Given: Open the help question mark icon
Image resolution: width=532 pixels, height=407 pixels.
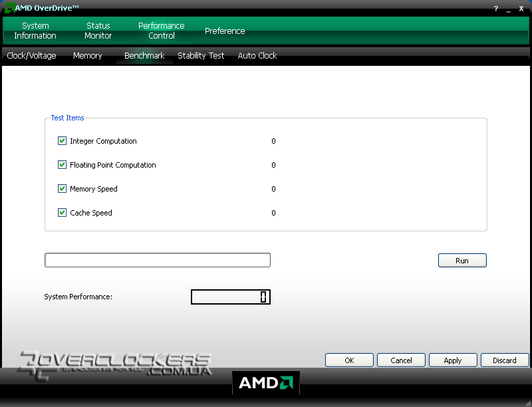Looking at the screenshot, I should tap(496, 9).
